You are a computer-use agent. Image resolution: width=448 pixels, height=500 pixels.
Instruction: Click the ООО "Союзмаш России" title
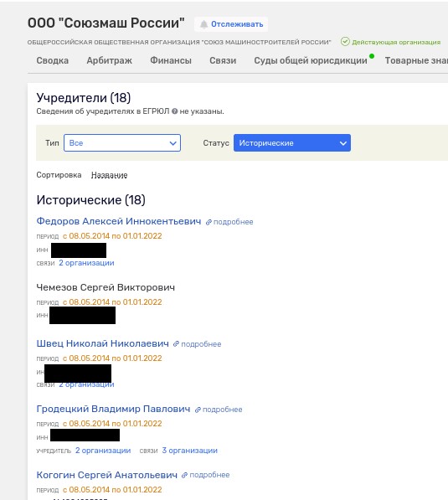pyautogui.click(x=106, y=23)
